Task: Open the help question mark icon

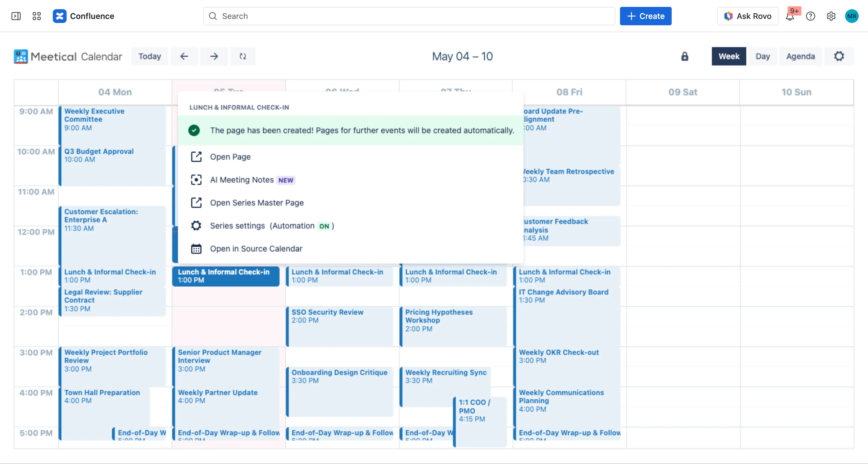Action: [810, 16]
